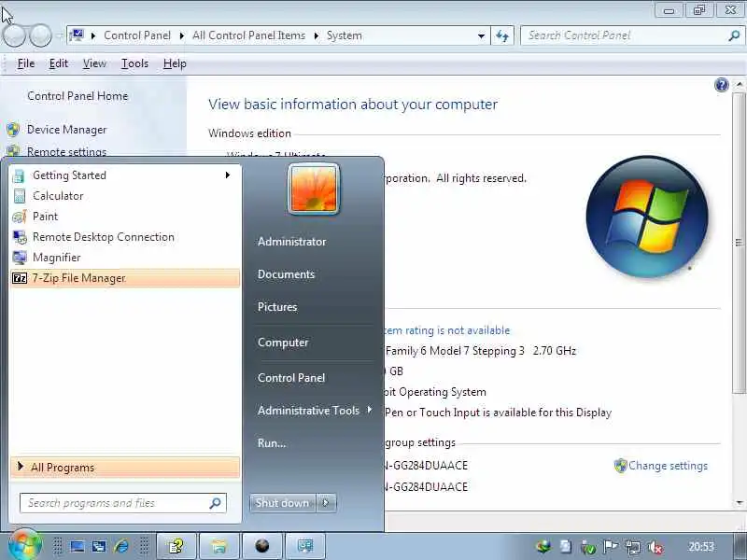Open 7-Zip File Manager
This screenshot has height=560, width=747.
[125, 278]
